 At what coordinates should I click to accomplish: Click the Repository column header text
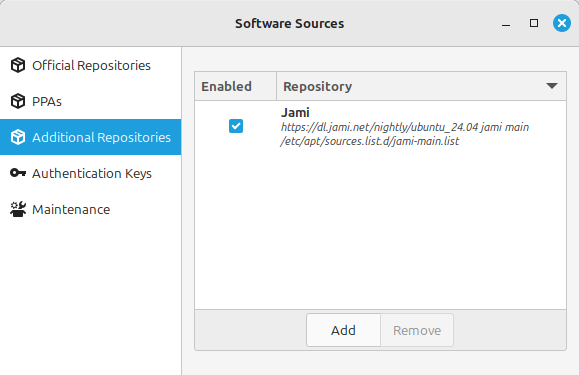click(x=318, y=86)
